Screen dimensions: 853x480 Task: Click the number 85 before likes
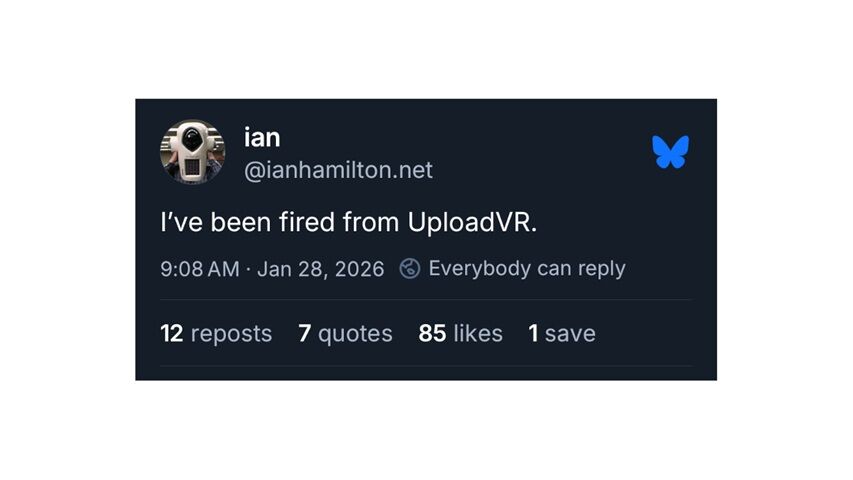(x=432, y=333)
